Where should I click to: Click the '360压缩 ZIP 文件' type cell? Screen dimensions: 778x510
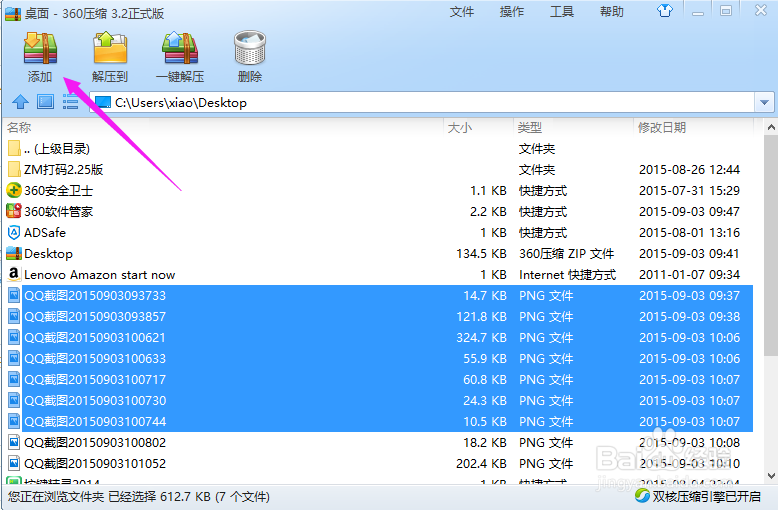point(566,254)
